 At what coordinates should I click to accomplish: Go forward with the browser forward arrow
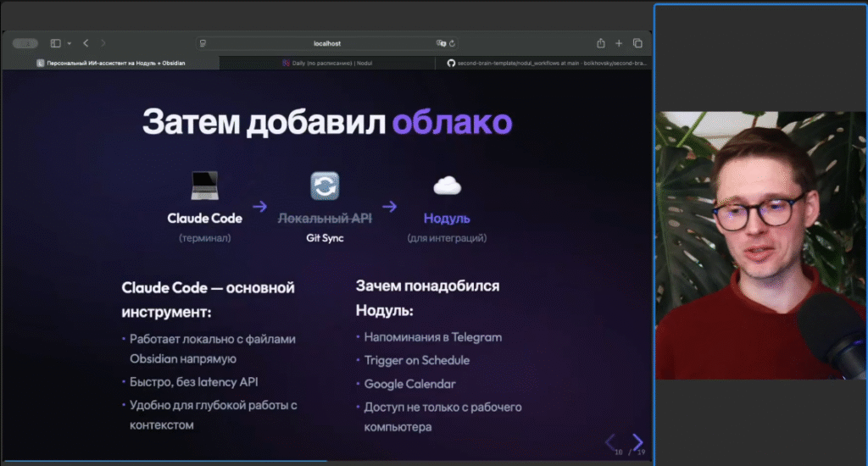[103, 43]
